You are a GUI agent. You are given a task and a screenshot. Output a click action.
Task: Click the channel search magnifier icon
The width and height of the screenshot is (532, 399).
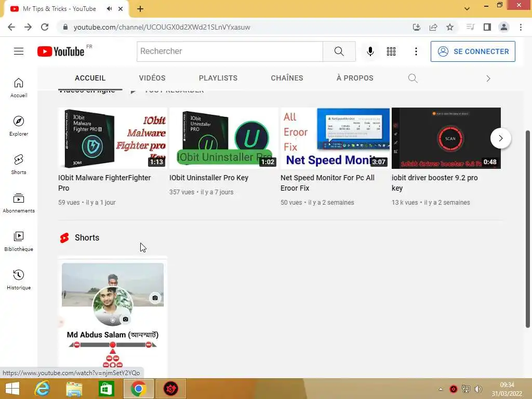point(413,78)
